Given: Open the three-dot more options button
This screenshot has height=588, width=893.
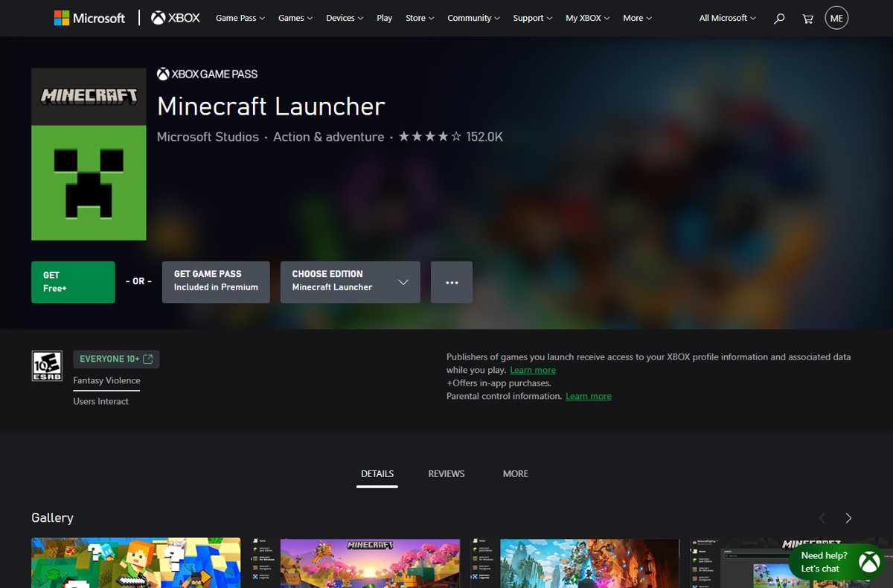Looking at the screenshot, I should click(452, 282).
